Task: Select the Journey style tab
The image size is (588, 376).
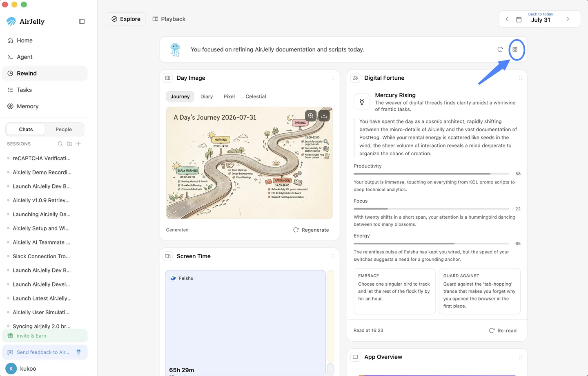Action: click(180, 96)
